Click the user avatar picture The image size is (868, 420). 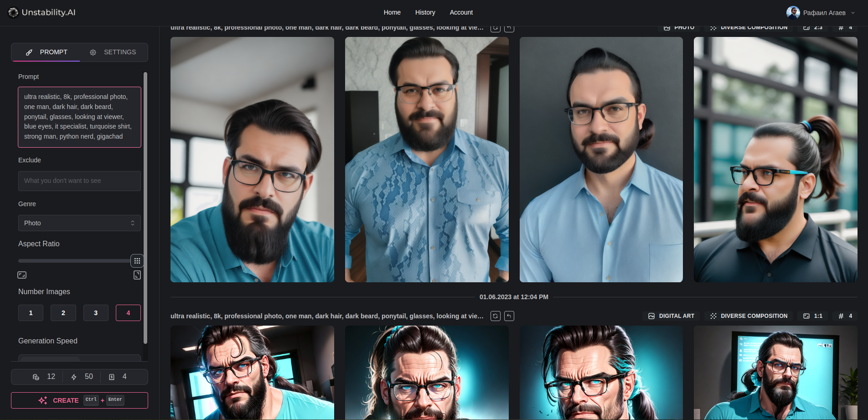[x=793, y=13]
